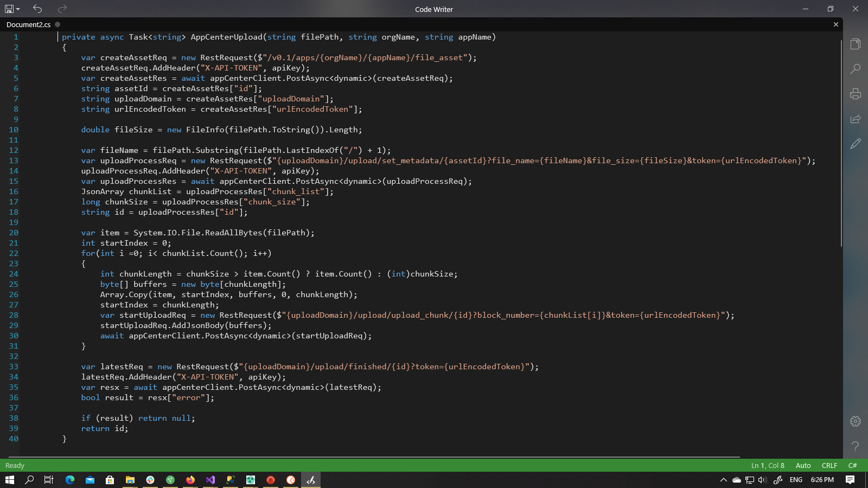868x488 pixels.
Task: Close the Document2.cs document tab
Action: (x=836, y=24)
